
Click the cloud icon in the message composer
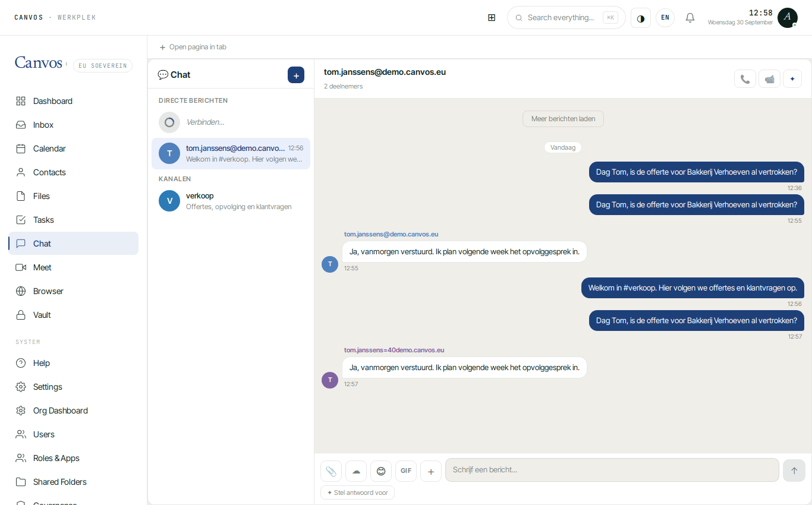click(356, 471)
